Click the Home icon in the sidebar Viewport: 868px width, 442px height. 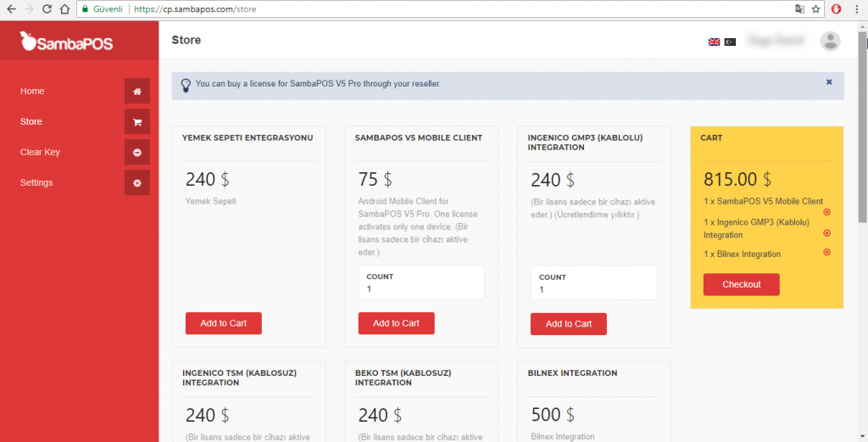click(x=136, y=92)
